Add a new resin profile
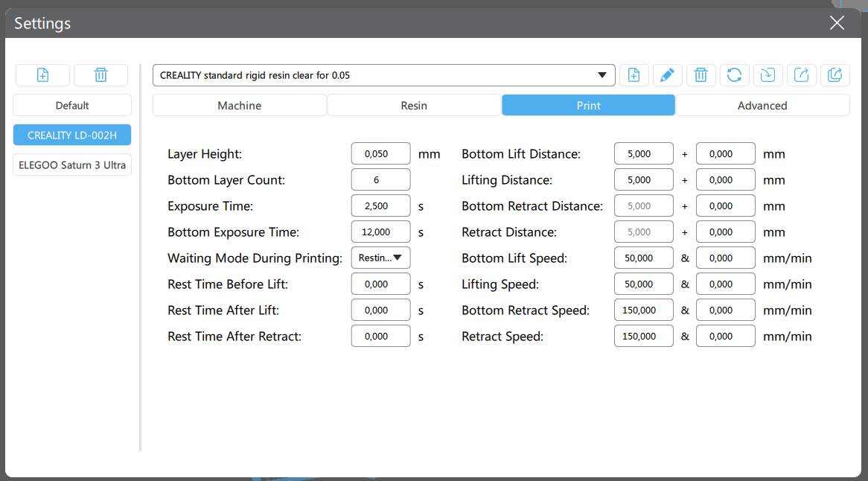This screenshot has height=481, width=868. point(634,75)
